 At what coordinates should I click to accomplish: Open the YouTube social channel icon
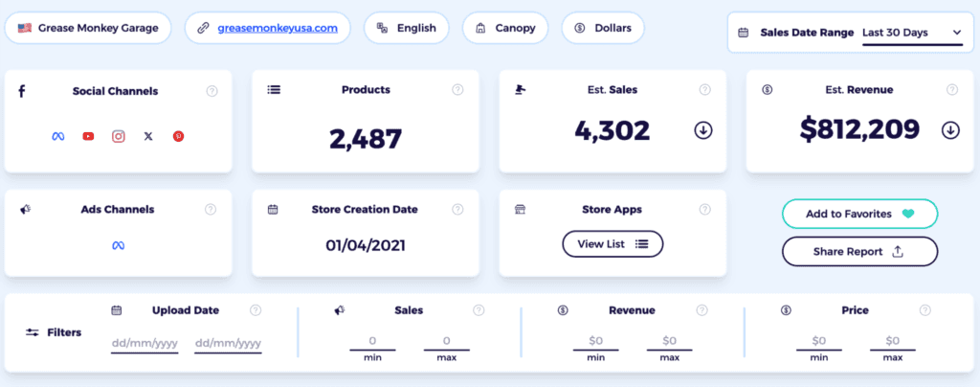coord(88,136)
